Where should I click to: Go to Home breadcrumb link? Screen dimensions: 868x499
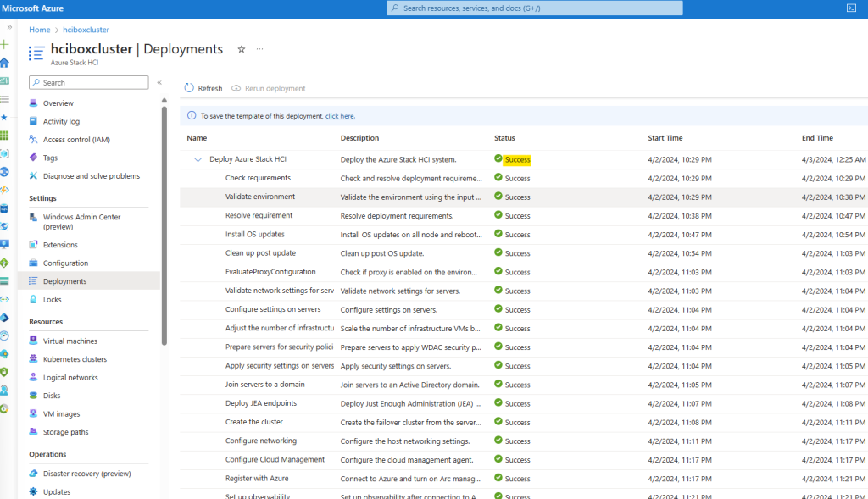(x=40, y=30)
